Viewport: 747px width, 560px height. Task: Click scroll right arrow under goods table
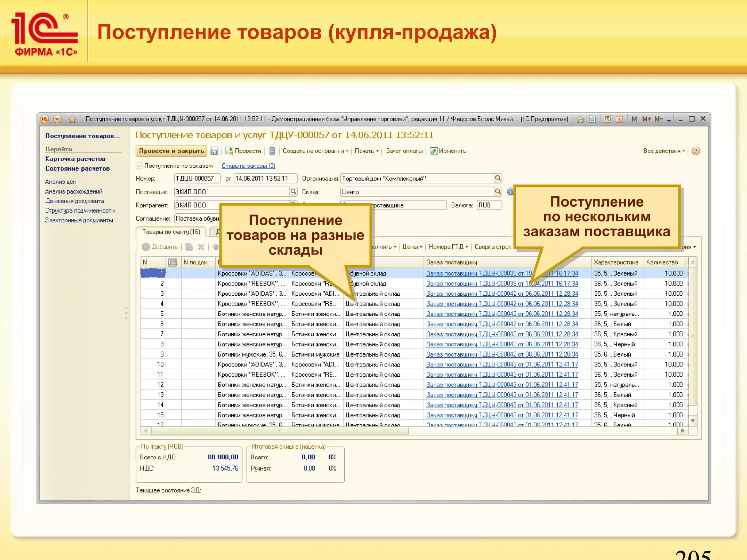coord(683,431)
